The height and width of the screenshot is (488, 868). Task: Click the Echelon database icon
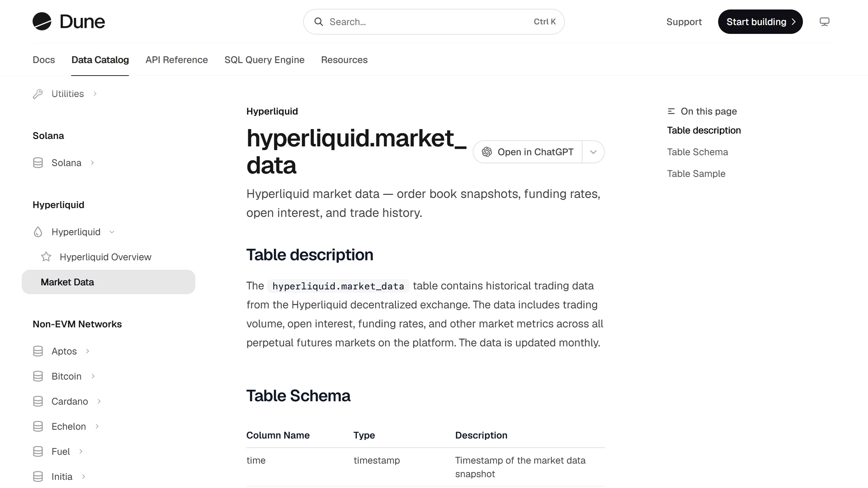coord(38,426)
